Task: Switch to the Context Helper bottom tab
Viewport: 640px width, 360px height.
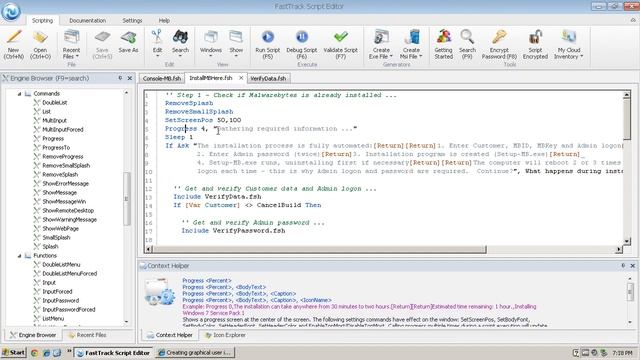Action: click(x=169, y=335)
